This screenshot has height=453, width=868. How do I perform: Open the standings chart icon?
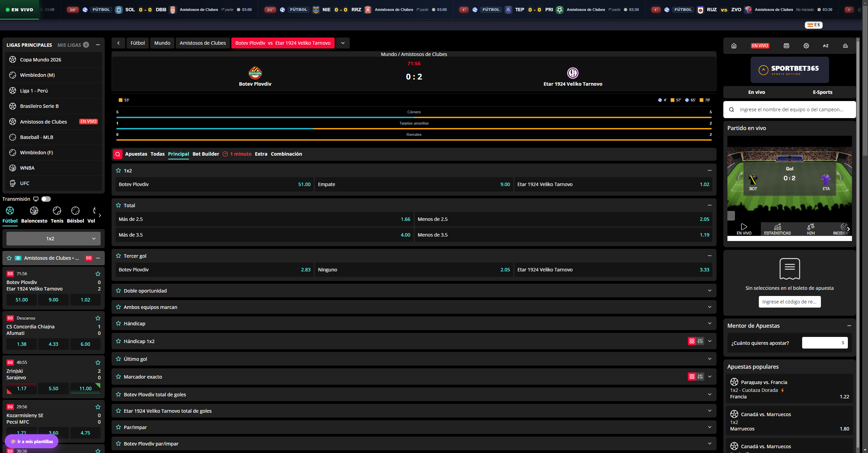845,46
